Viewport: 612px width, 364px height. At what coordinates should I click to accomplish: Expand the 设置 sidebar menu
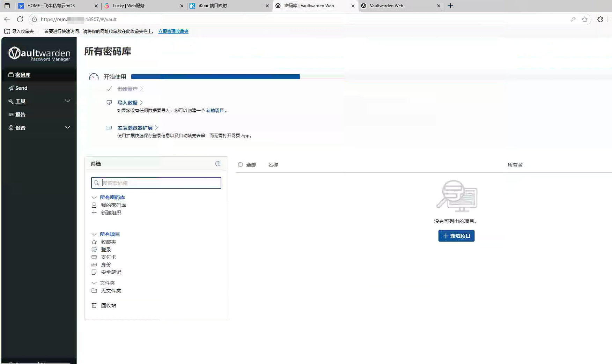39,128
